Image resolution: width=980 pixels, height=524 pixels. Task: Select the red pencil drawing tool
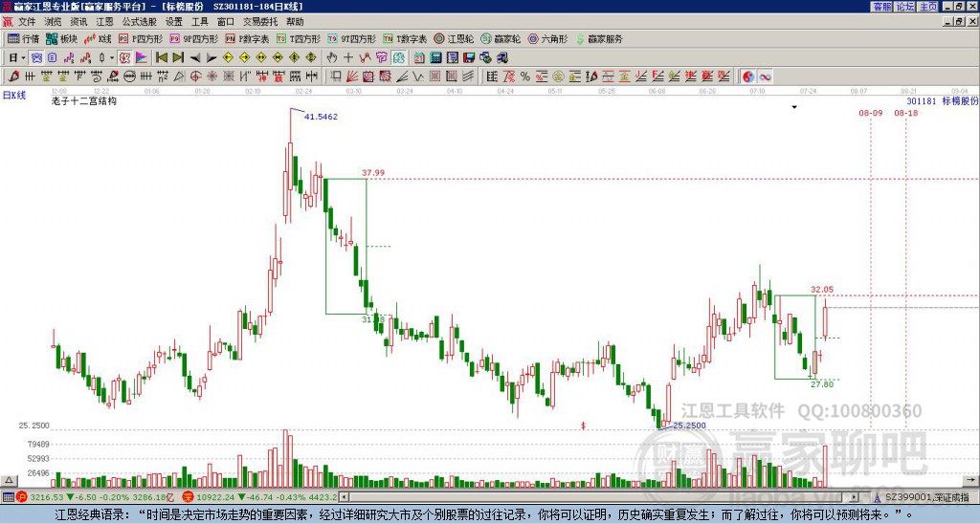(13, 76)
